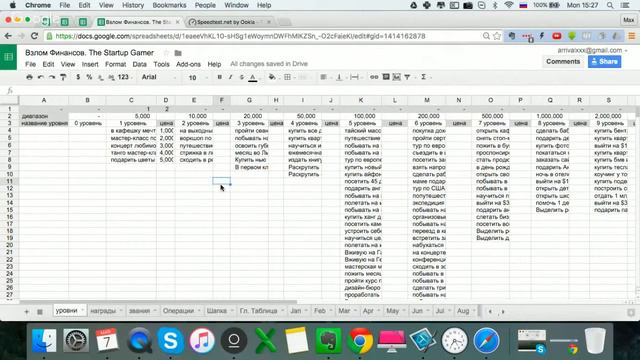Switch to the Шапка sheet tab
This screenshot has height=360, width=640.
(216, 311)
